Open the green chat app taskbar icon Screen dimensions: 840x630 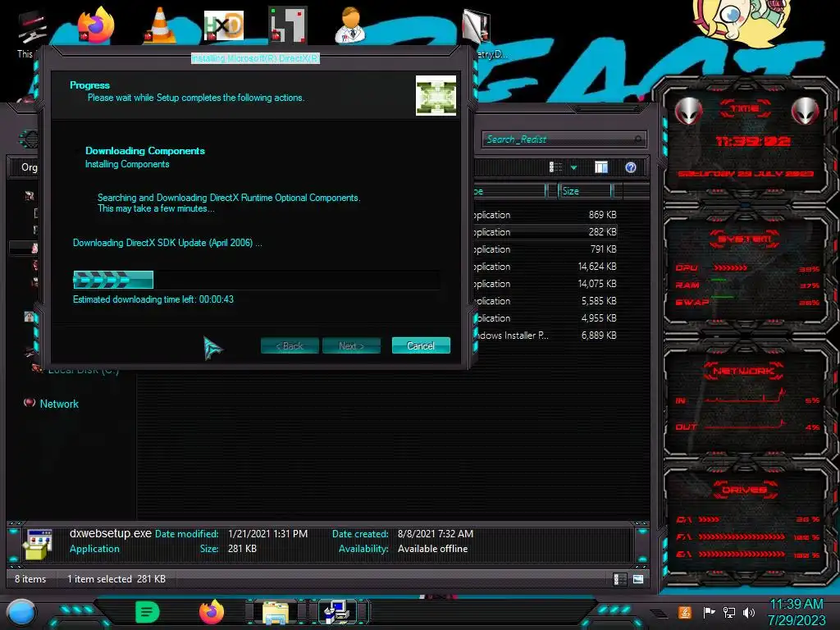148,612
